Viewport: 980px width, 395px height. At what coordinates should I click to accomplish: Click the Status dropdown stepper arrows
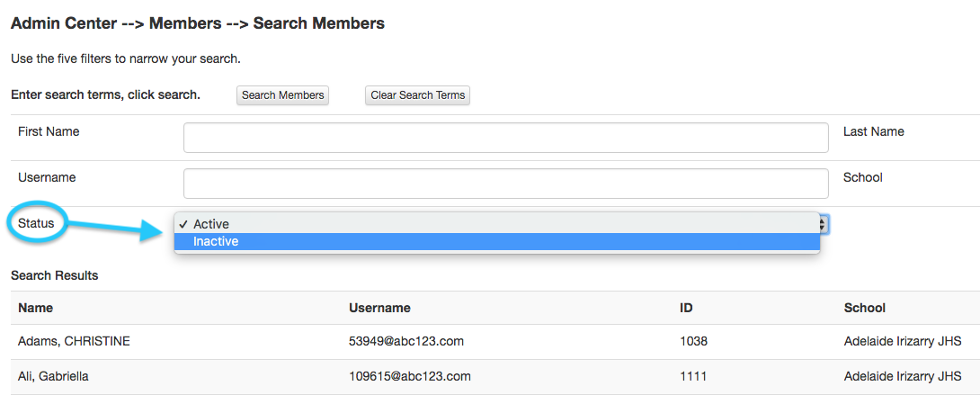[x=824, y=224]
